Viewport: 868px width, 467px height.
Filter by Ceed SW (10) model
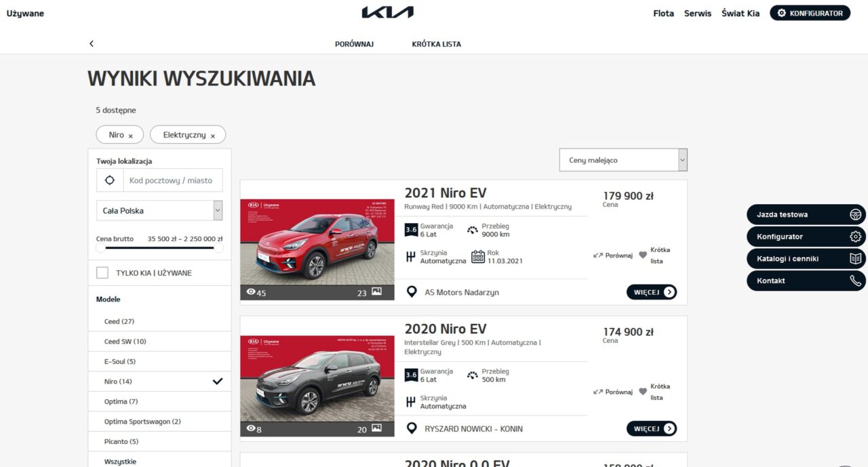pos(159,342)
